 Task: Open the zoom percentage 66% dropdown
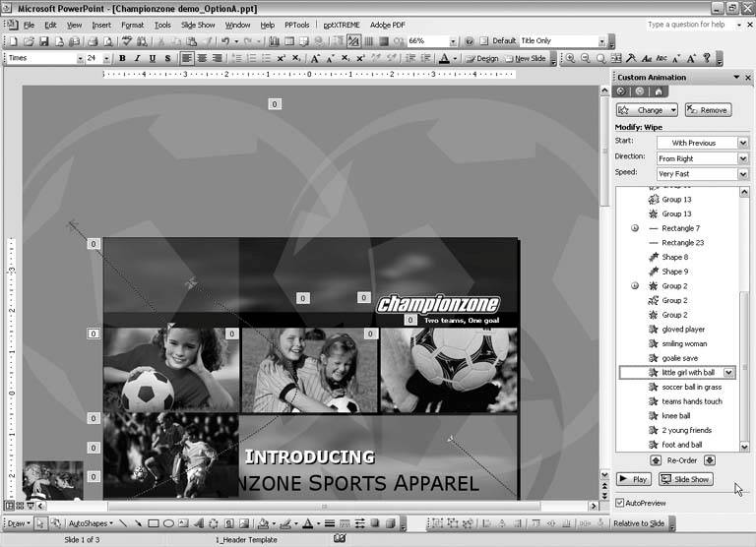pos(453,41)
